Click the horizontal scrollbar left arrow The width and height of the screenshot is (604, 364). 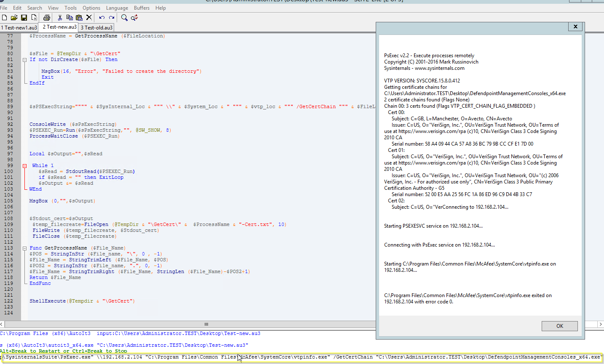click(x=2, y=324)
